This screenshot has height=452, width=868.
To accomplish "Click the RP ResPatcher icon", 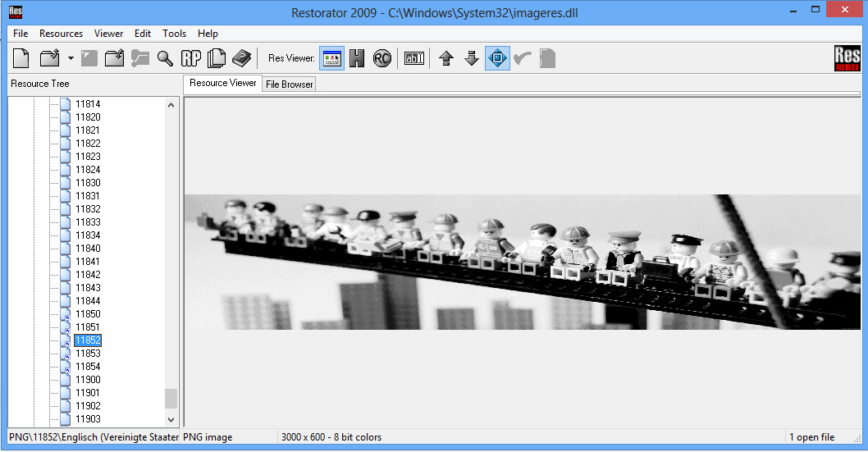I will (x=191, y=58).
